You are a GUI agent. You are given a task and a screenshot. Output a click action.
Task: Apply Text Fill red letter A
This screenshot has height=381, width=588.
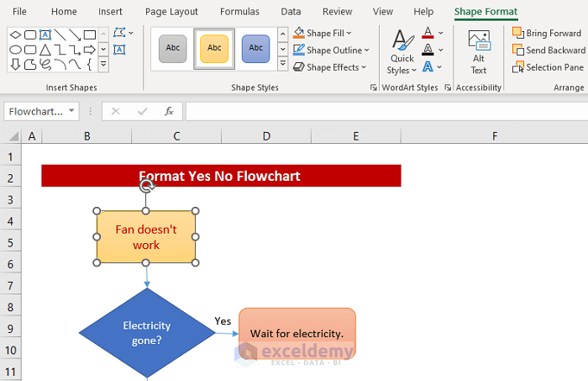[428, 33]
